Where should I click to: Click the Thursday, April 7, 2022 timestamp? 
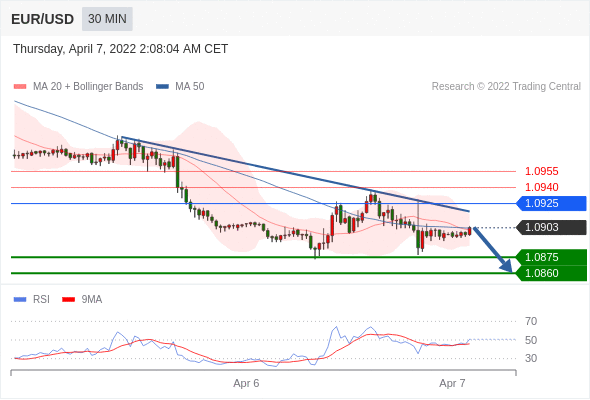click(x=120, y=49)
